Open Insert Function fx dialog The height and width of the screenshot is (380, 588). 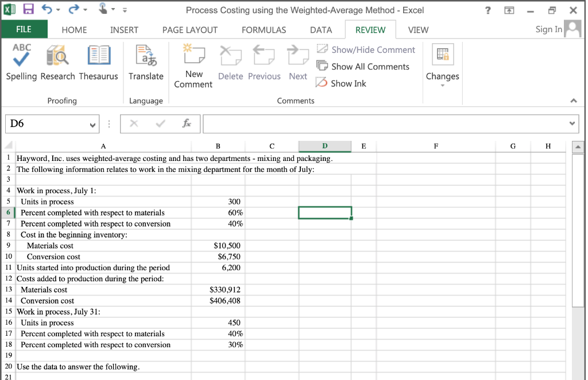(x=187, y=124)
